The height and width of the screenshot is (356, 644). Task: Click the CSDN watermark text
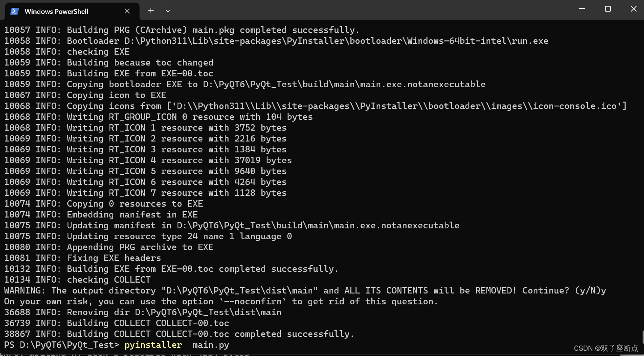click(x=606, y=349)
